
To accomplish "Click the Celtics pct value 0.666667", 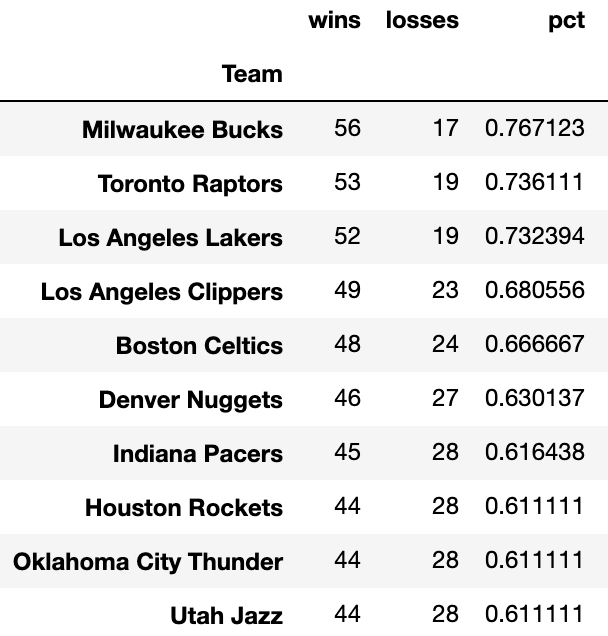I will coord(535,344).
